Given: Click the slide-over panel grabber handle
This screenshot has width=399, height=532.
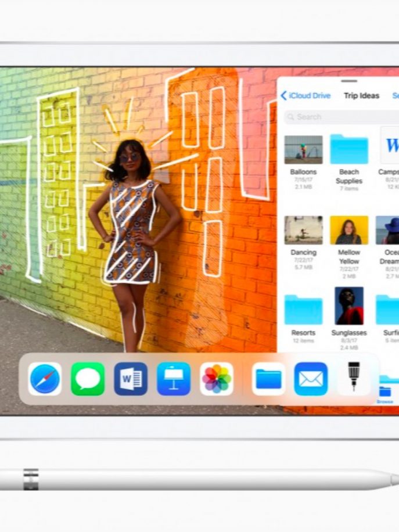Looking at the screenshot, I should click(349, 81).
